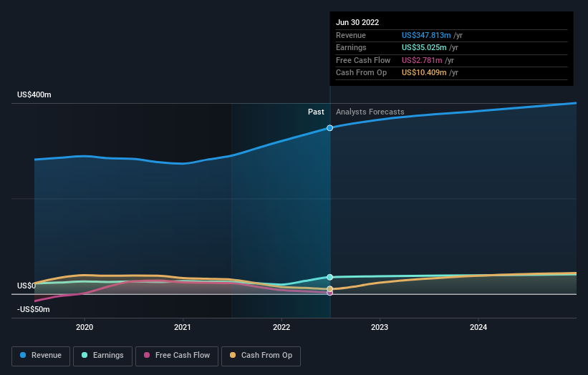This screenshot has width=588, height=375.
Task: Click the -US$50m y-axis label
Action: click(x=34, y=309)
